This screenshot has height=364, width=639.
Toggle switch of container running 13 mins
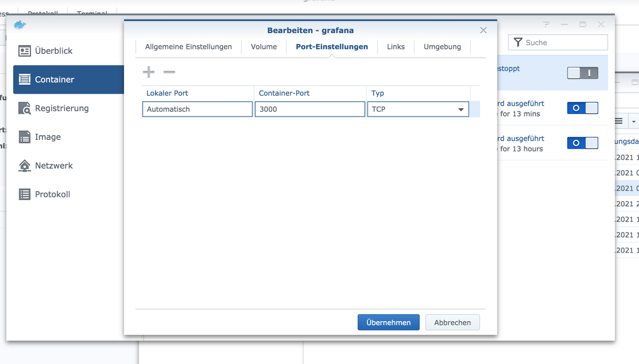pyautogui.click(x=583, y=108)
